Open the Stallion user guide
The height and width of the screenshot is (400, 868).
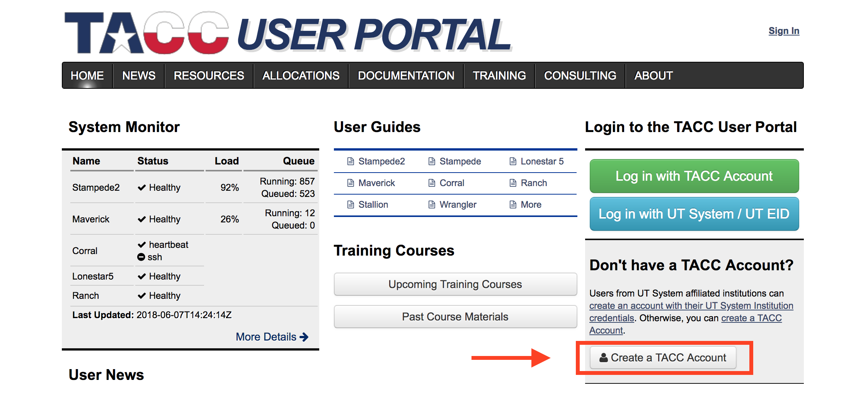tap(368, 205)
